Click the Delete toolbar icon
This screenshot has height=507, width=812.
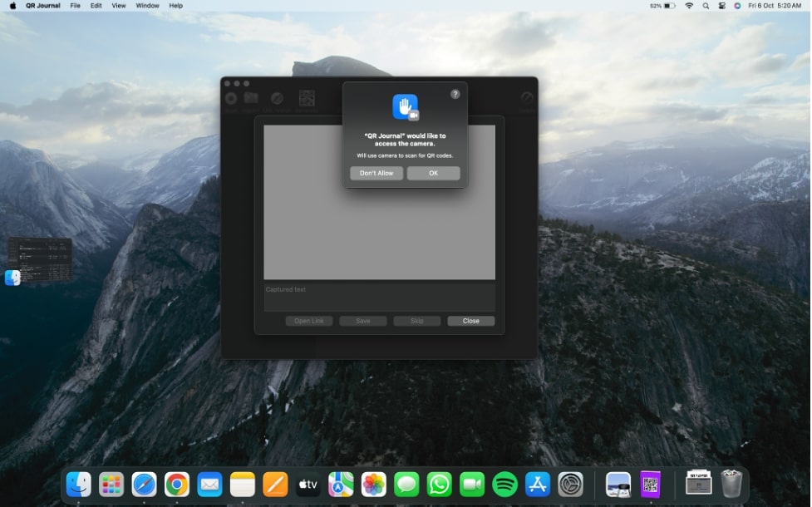tap(527, 99)
